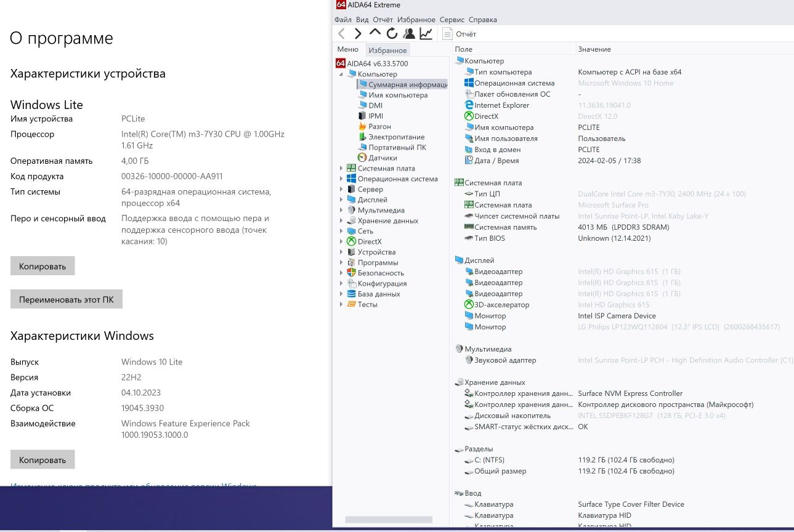Click the Значение column header
794x532 pixels.
(x=684, y=49)
